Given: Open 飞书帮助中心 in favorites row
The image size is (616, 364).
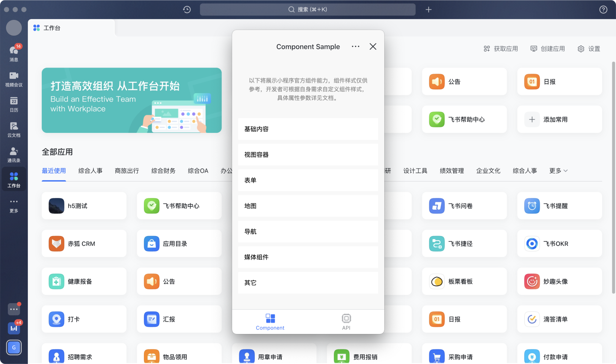Looking at the screenshot, I should pyautogui.click(x=464, y=119).
